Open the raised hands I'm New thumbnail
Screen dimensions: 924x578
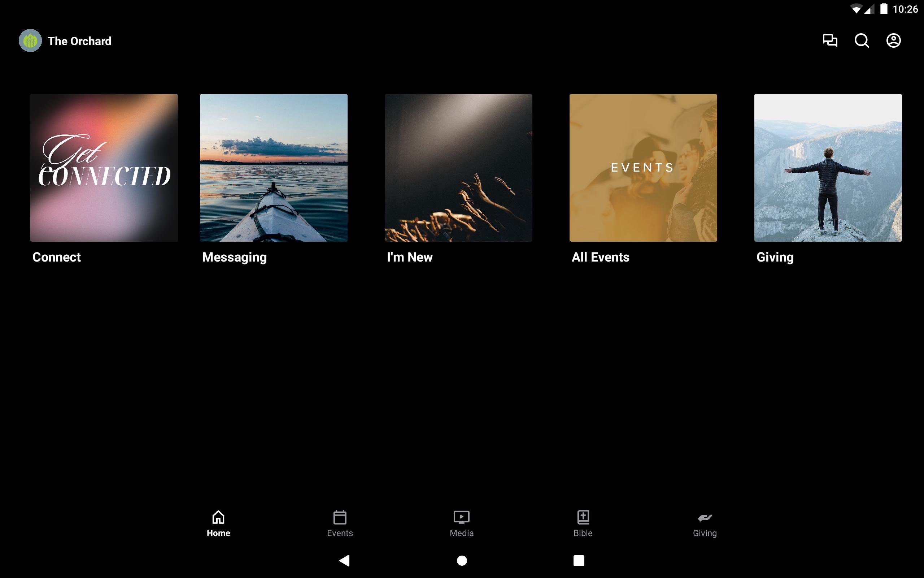tap(458, 168)
